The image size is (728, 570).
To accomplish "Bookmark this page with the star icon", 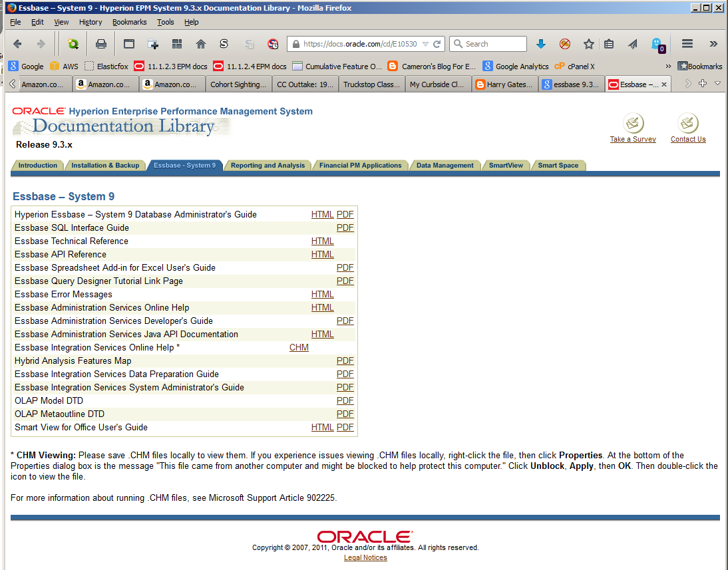I will coord(589,44).
